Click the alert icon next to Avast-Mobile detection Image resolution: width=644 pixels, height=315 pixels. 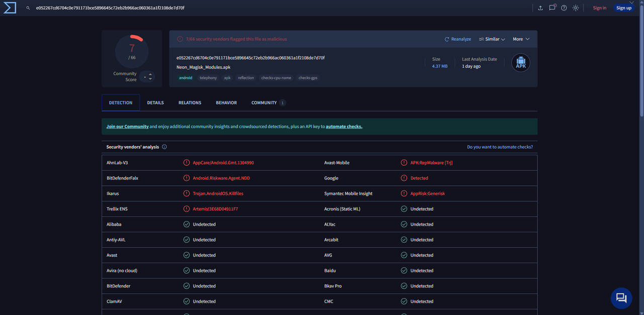404,163
